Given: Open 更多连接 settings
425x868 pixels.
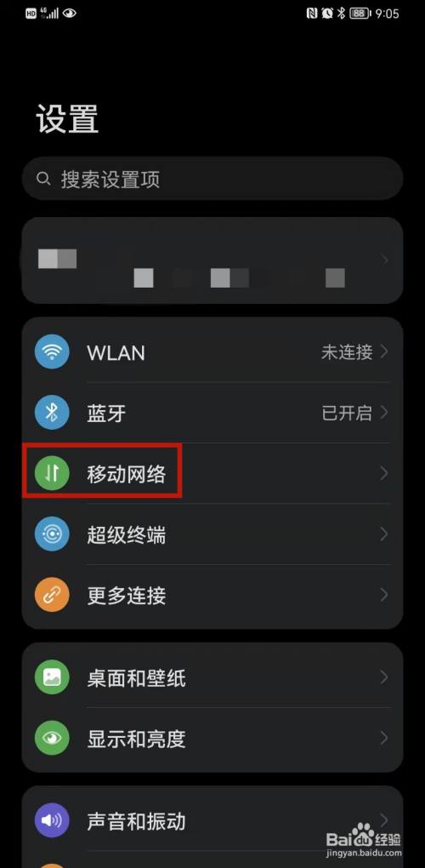Looking at the screenshot, I should coord(212,595).
